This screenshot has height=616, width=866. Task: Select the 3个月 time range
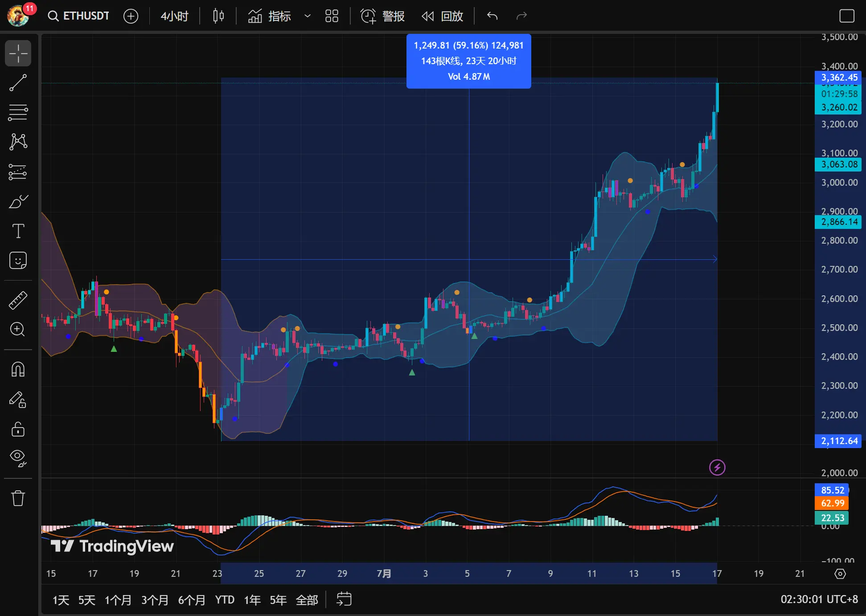tap(155, 600)
